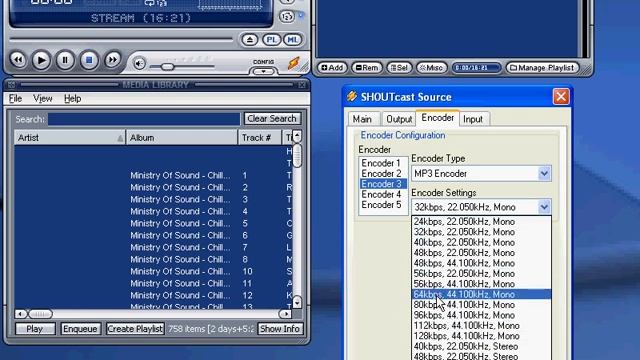Open the File menu in Media Library
Viewport: 640px width, 360px height.
click(16, 98)
